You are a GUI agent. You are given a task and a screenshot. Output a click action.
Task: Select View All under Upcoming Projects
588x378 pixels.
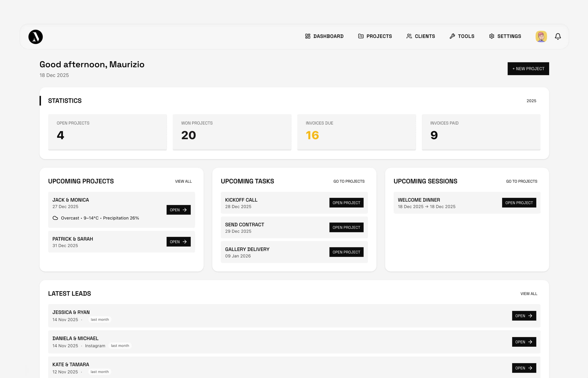(183, 181)
